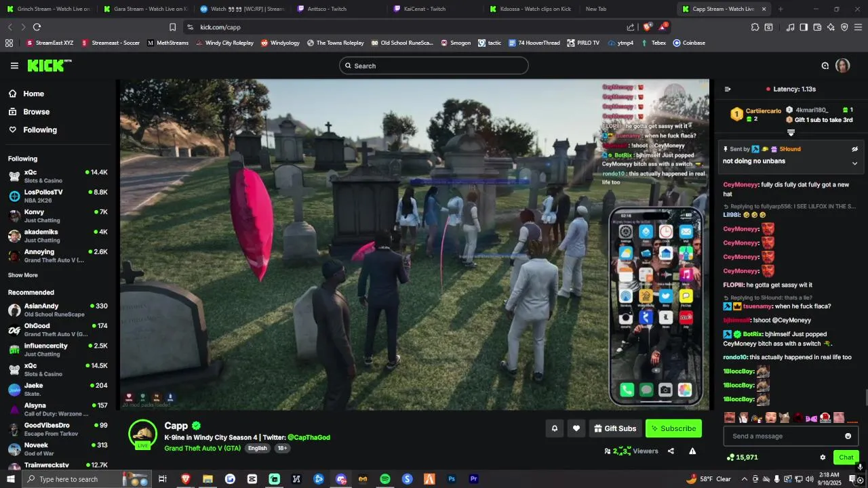This screenshot has width=868, height=488.
Task: Go to the Kick logo homepage
Action: pyautogui.click(x=49, y=66)
